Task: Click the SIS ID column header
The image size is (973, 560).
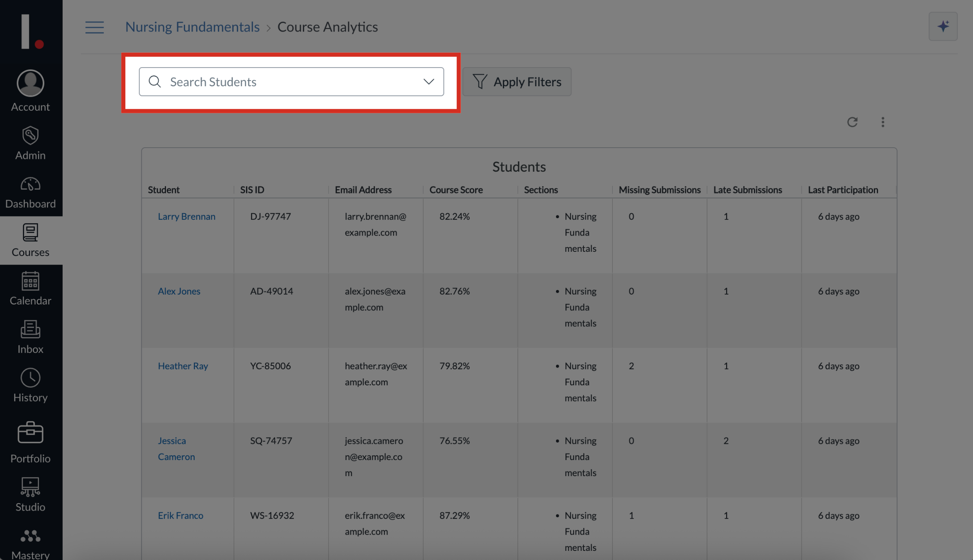Action: (x=252, y=190)
